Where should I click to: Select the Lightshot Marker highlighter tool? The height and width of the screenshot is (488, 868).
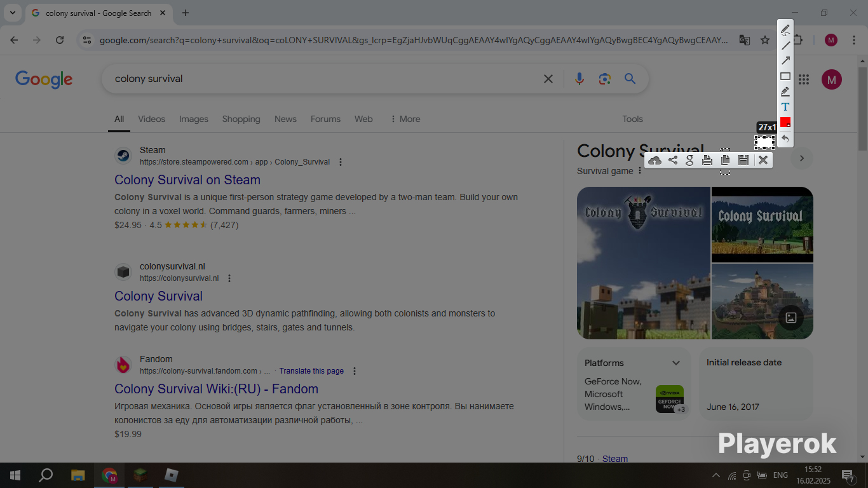coord(785,91)
